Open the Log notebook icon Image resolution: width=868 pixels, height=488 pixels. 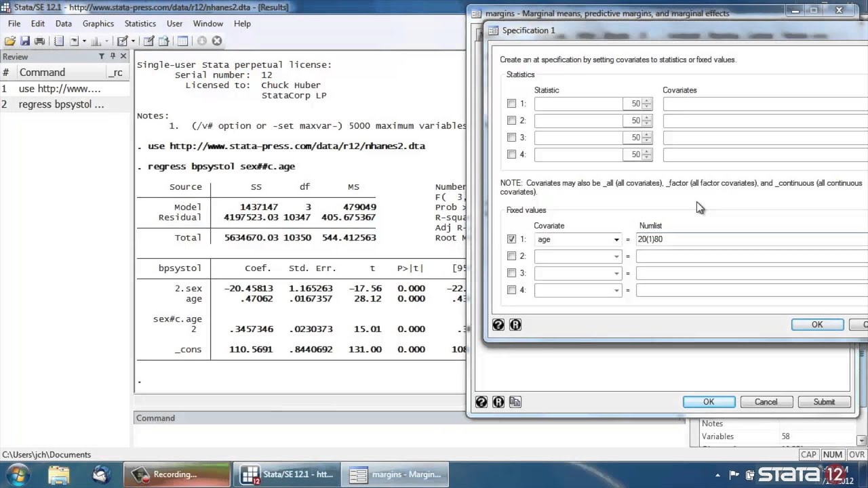[x=59, y=41]
